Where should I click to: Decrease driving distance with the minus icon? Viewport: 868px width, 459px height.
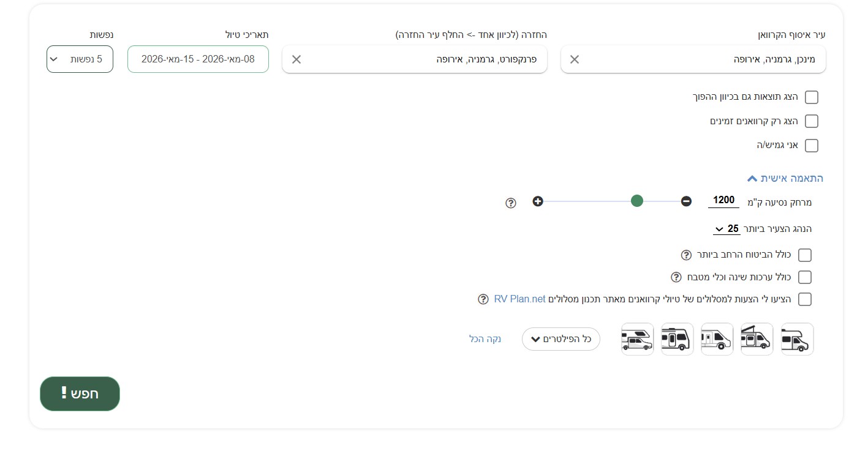click(x=686, y=201)
